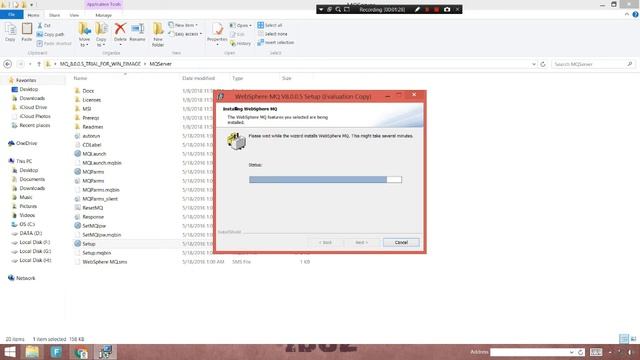Image resolution: width=640 pixels, height=360 pixels.
Task: Switch to the Share ribbon tab
Action: pyautogui.click(x=54, y=15)
